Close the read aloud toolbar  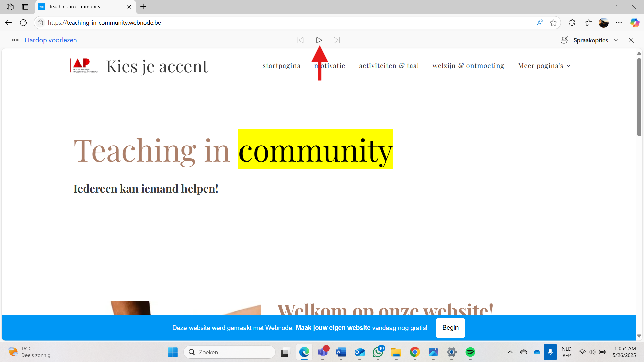[x=631, y=40]
